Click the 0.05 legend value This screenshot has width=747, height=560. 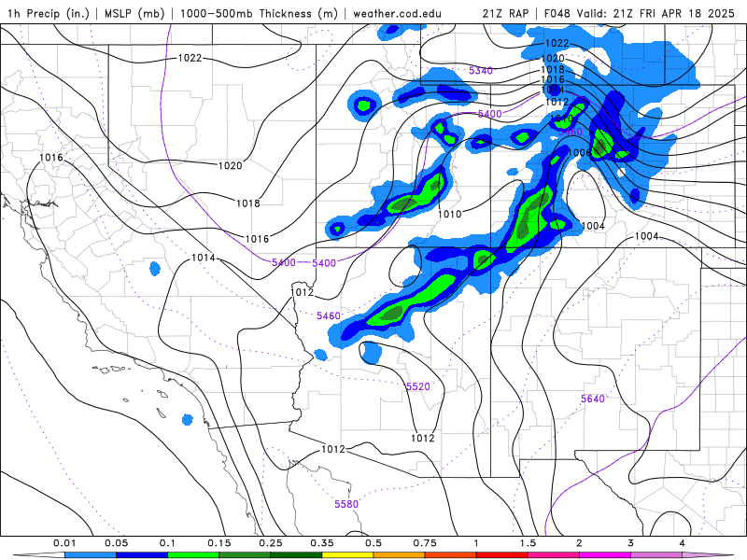click(116, 543)
